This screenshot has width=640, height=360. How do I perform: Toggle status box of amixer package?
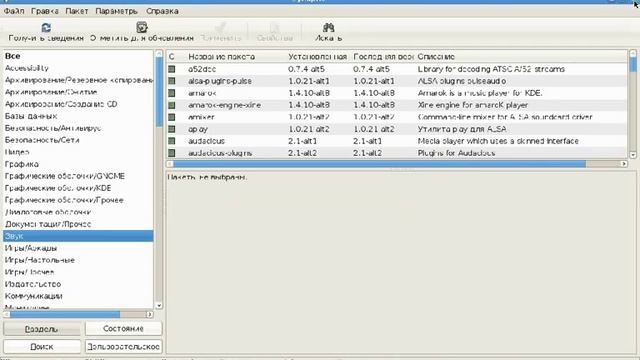[x=172, y=117]
